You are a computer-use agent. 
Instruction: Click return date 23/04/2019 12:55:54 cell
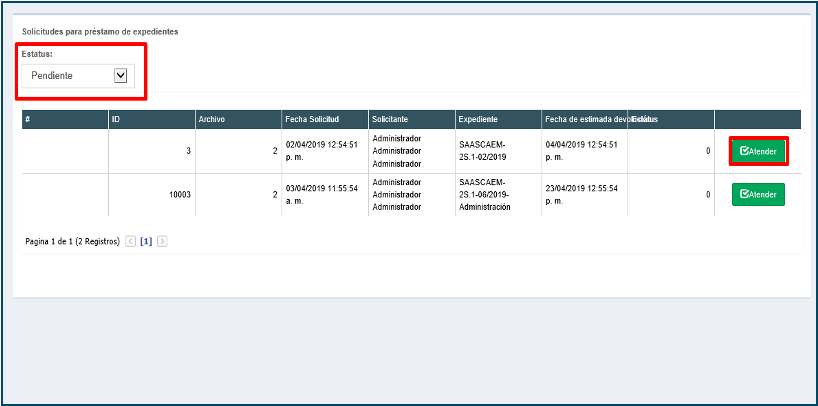[x=581, y=194]
